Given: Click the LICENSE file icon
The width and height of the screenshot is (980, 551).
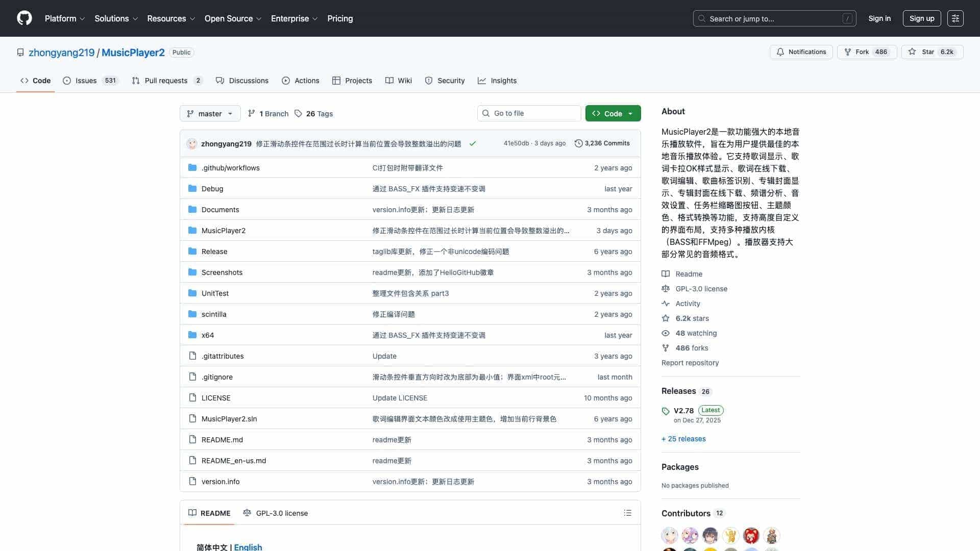Looking at the screenshot, I should [x=192, y=398].
